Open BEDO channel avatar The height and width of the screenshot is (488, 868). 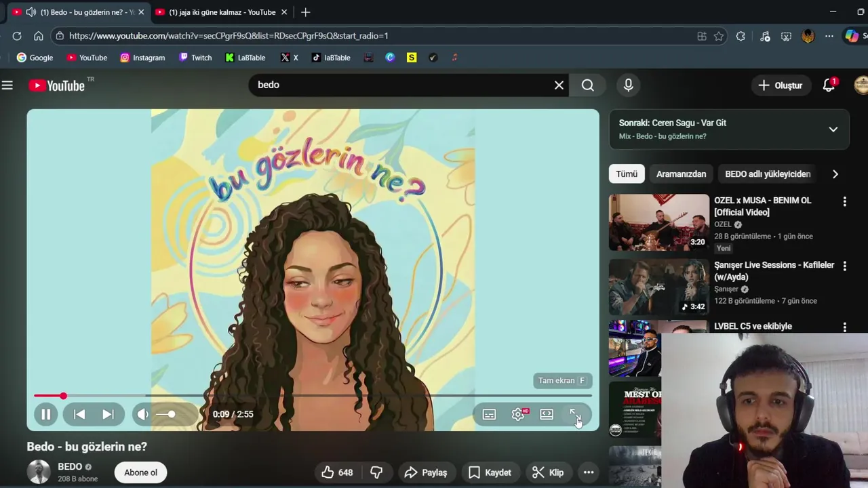point(39,472)
